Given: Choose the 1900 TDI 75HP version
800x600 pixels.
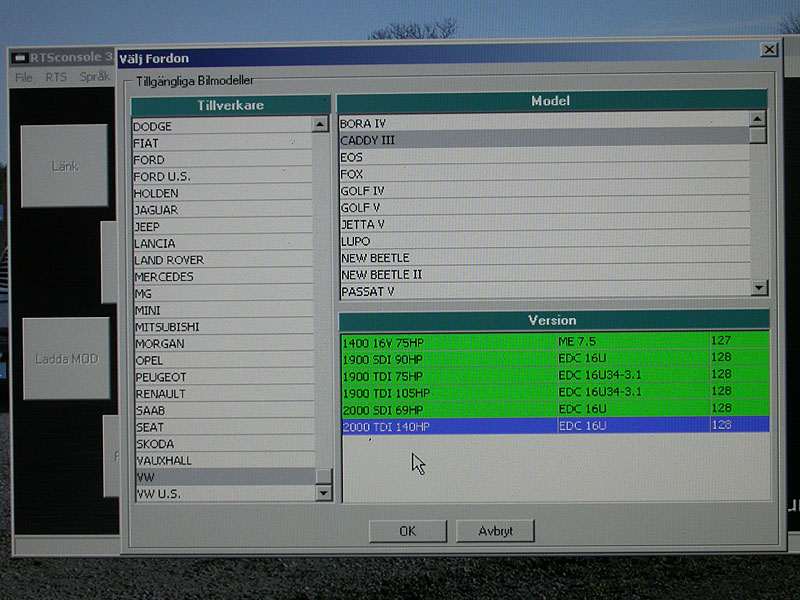Looking at the screenshot, I should point(555,375).
